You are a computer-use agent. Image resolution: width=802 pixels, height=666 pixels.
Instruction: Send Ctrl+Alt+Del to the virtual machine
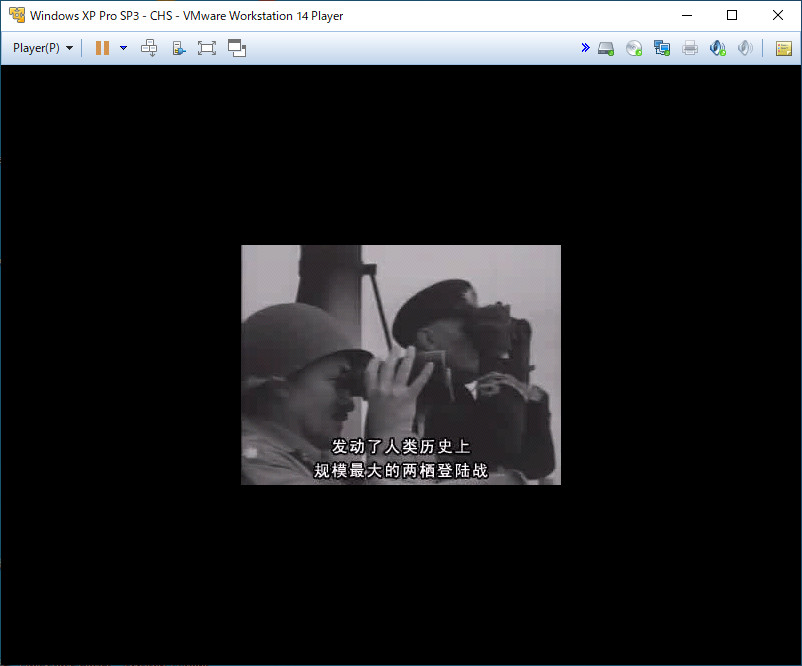[x=149, y=48]
